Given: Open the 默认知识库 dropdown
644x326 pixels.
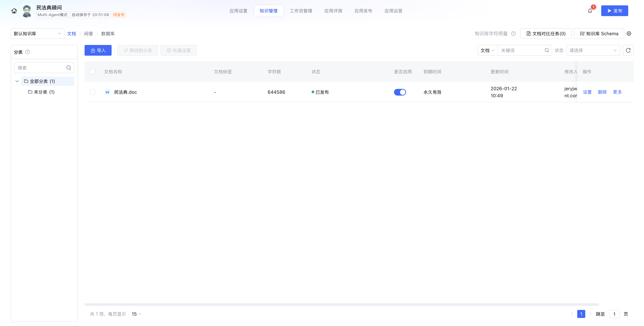Looking at the screenshot, I should click(37, 34).
